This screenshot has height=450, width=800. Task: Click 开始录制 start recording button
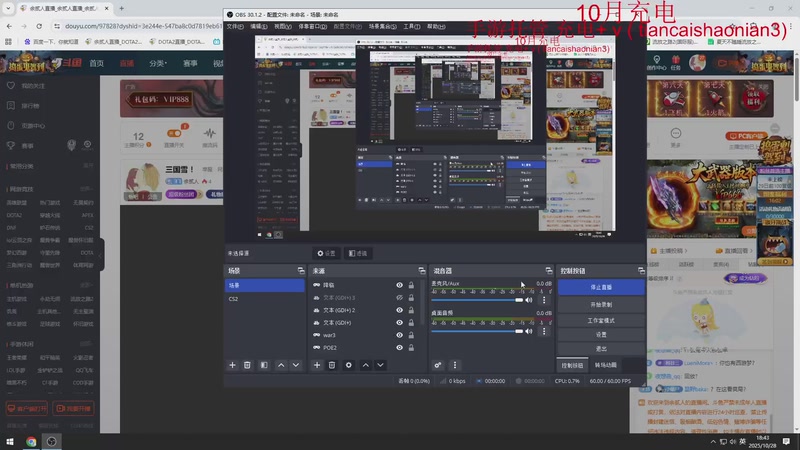(601, 305)
